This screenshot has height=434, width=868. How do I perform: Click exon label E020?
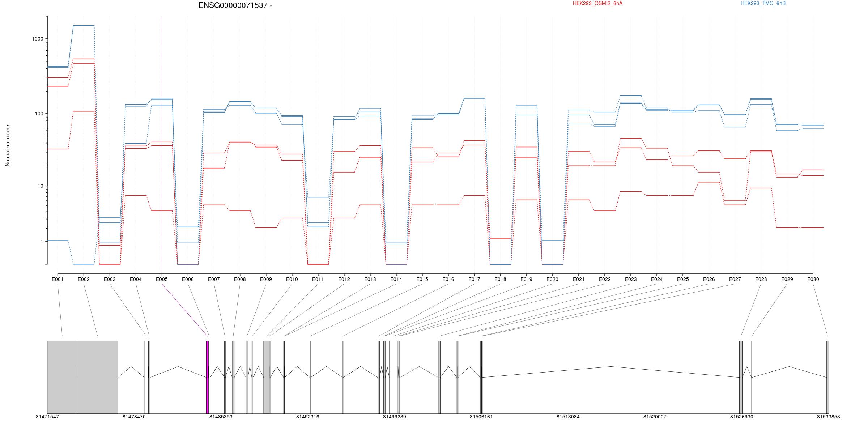click(552, 279)
